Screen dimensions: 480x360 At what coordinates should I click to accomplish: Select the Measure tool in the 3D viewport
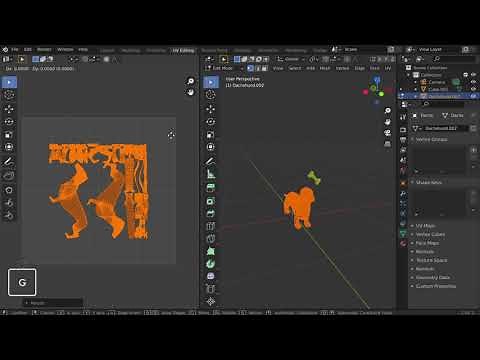pos(210,174)
